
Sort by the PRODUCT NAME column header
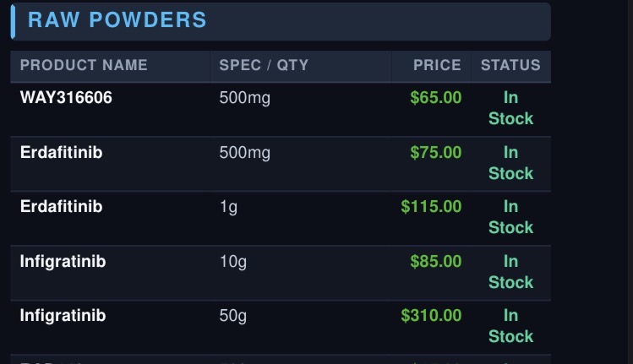click(84, 65)
